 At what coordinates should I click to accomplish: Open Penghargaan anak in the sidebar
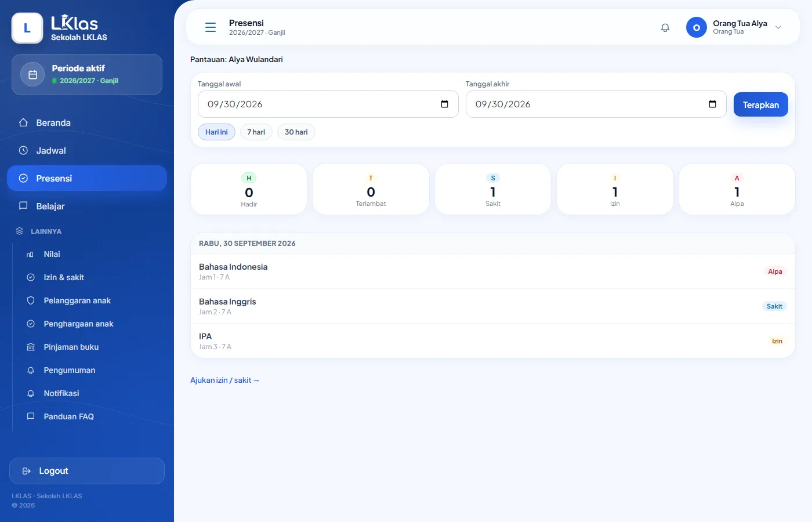(93, 324)
